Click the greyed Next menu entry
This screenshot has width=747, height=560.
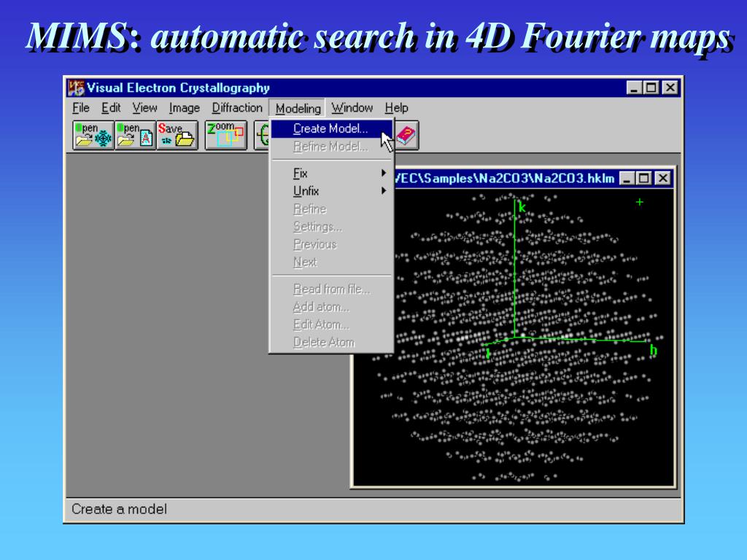coord(332,262)
